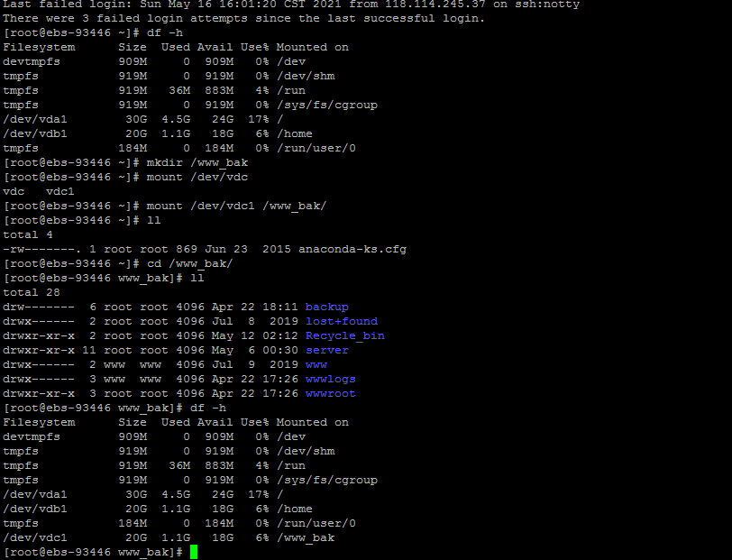732x560 pixels.
Task: Click the wwwlogs directory name
Action: pos(330,379)
